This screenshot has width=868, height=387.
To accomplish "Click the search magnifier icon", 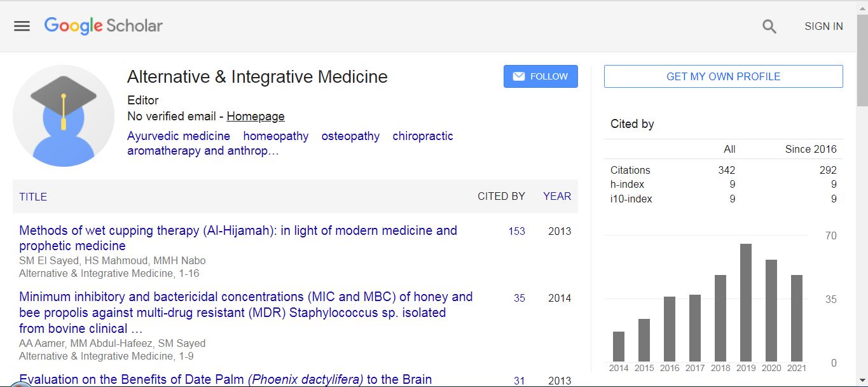I will [769, 27].
